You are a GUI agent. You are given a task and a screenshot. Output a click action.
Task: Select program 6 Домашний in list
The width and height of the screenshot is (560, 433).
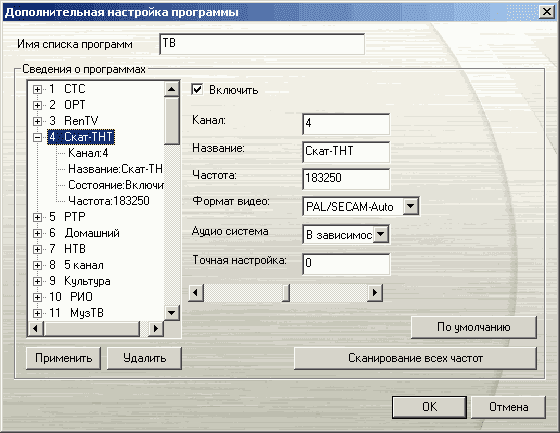click(x=84, y=233)
